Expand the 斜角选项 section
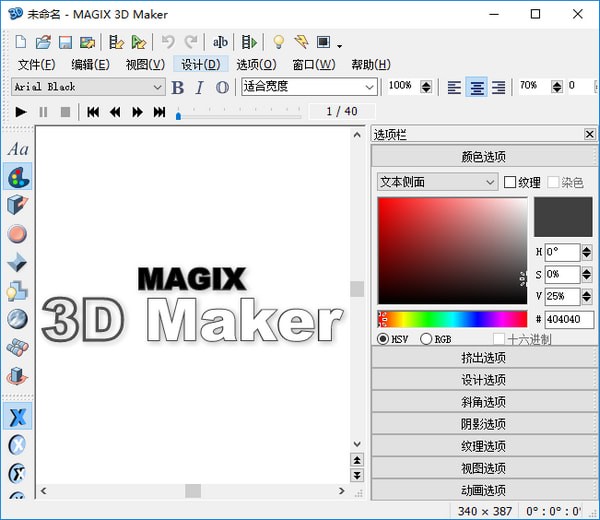The width and height of the screenshot is (600, 520). 483,402
